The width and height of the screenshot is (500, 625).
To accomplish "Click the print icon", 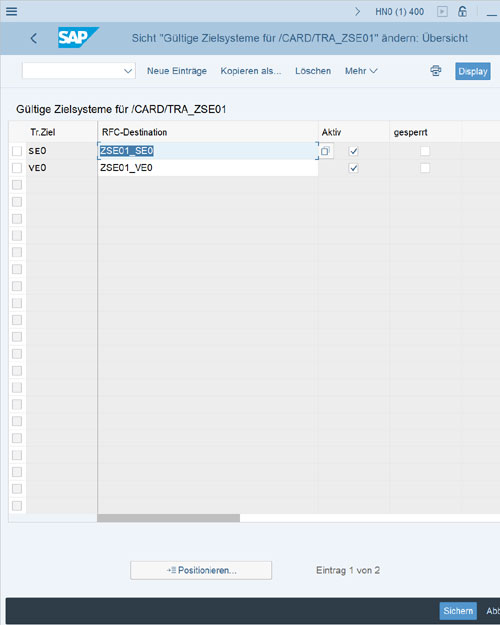I will coord(436,71).
